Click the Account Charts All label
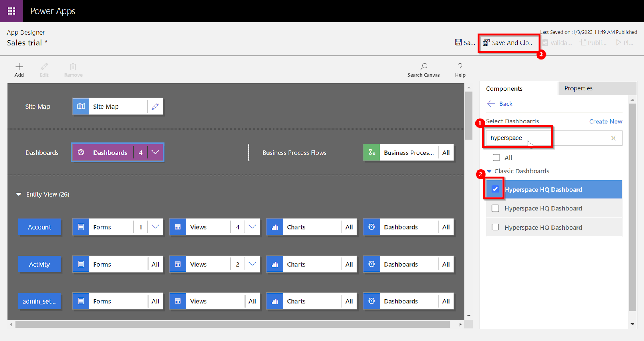Image resolution: width=644 pixels, height=341 pixels. [x=349, y=227]
